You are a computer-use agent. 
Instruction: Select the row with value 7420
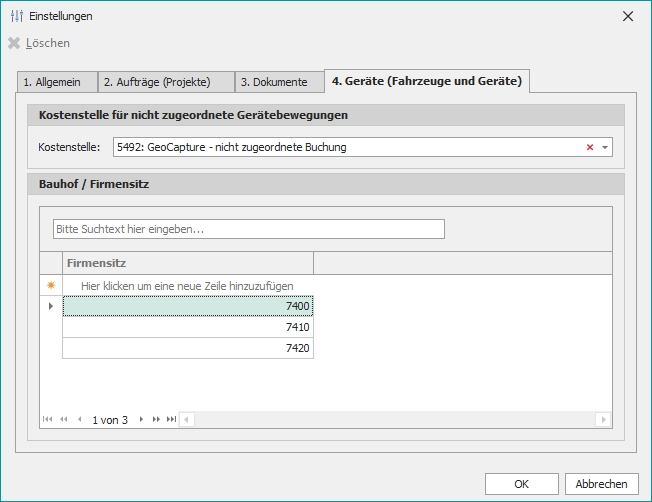(188, 348)
